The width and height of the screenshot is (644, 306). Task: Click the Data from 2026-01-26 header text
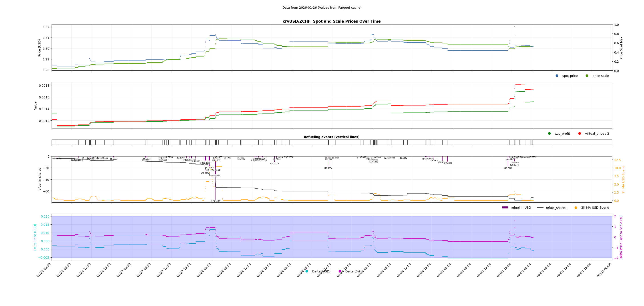pyautogui.click(x=322, y=8)
